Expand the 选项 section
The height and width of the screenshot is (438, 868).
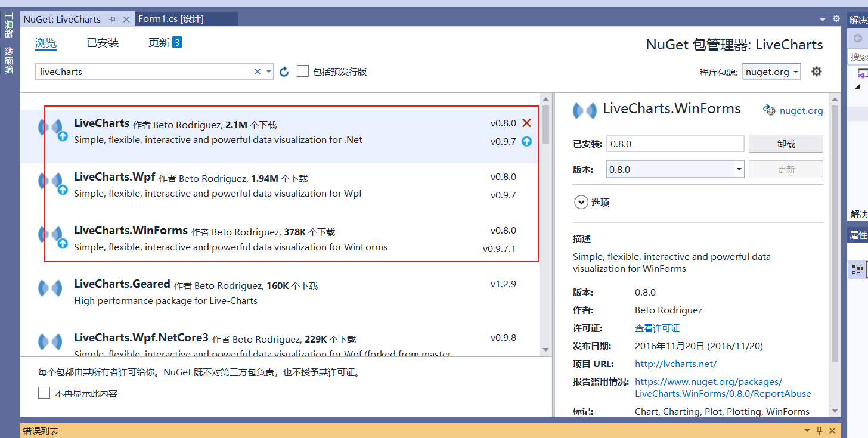pos(581,203)
